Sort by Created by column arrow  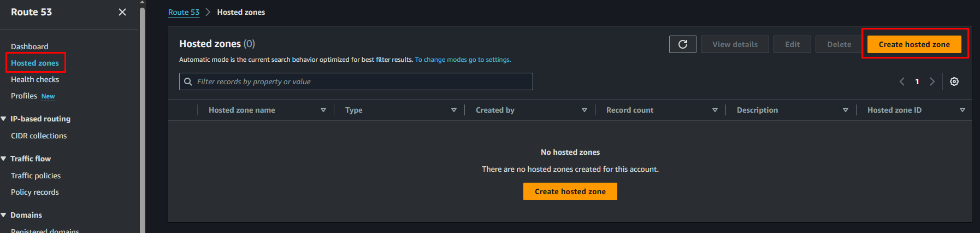585,110
